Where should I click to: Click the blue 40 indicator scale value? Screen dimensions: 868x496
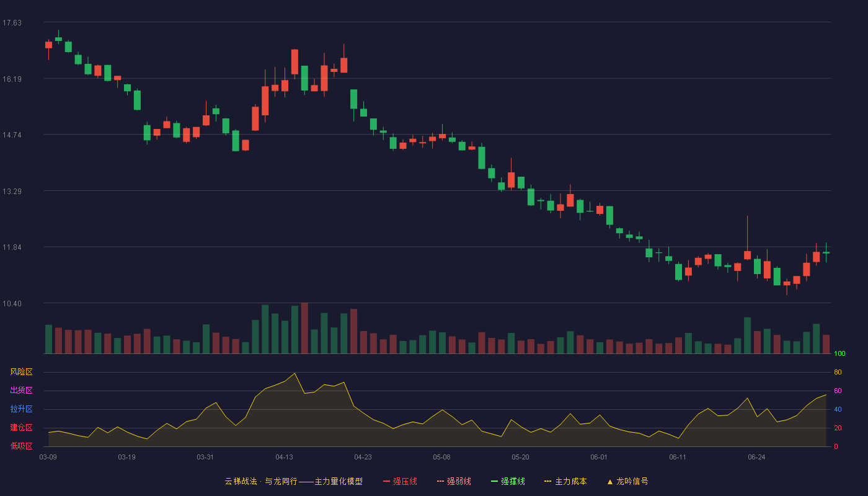click(x=838, y=409)
